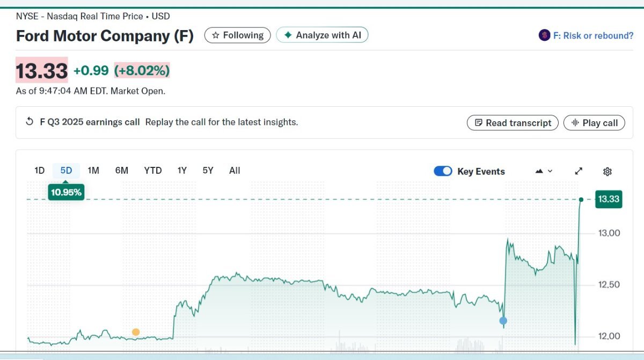This screenshot has width=644, height=360.
Task: Select the YTD range tab
Action: pyautogui.click(x=153, y=171)
